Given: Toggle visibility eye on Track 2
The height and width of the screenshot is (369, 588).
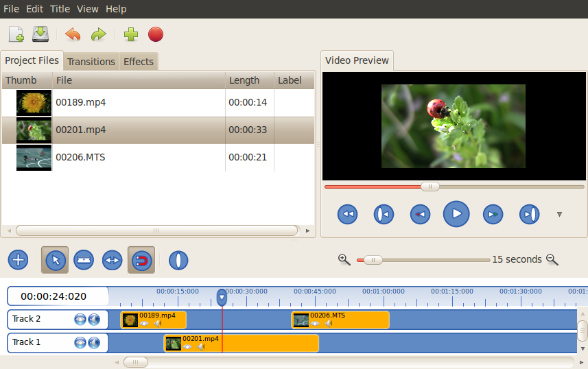Looking at the screenshot, I should (80, 319).
